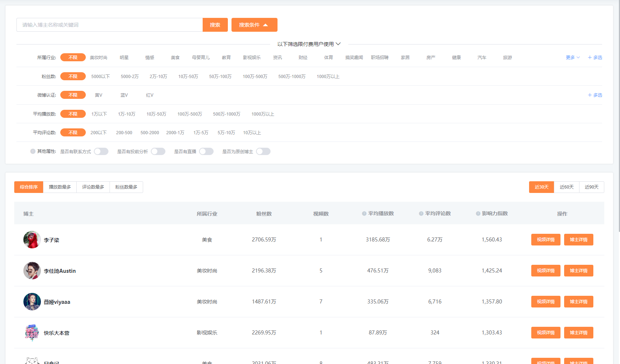Open 视频详情 for 李佳琦Austin

click(546, 271)
